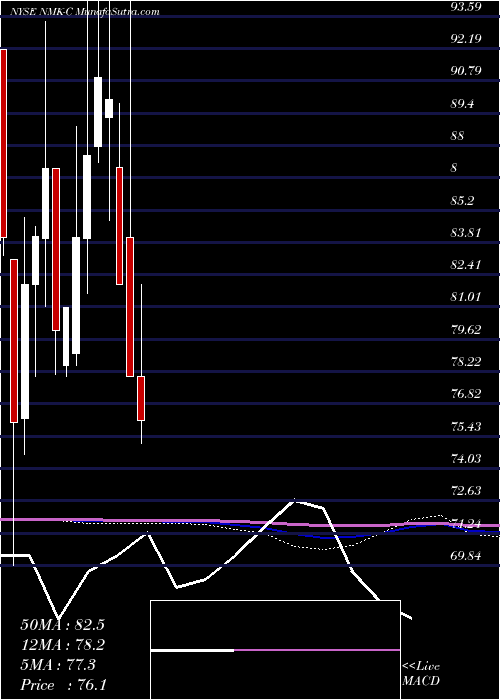Click the 12MA : 78.2 label
Screen dimensions: 500x700
pos(62,645)
